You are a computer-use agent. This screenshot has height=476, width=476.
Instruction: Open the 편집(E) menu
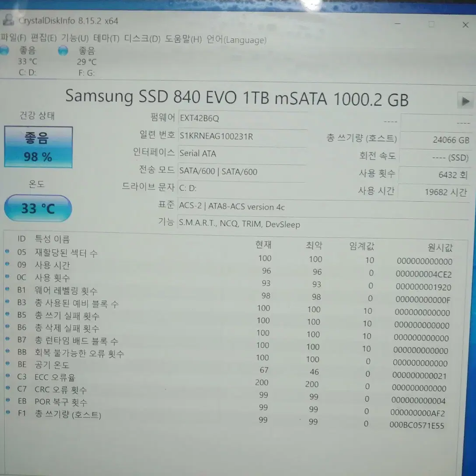(x=44, y=38)
